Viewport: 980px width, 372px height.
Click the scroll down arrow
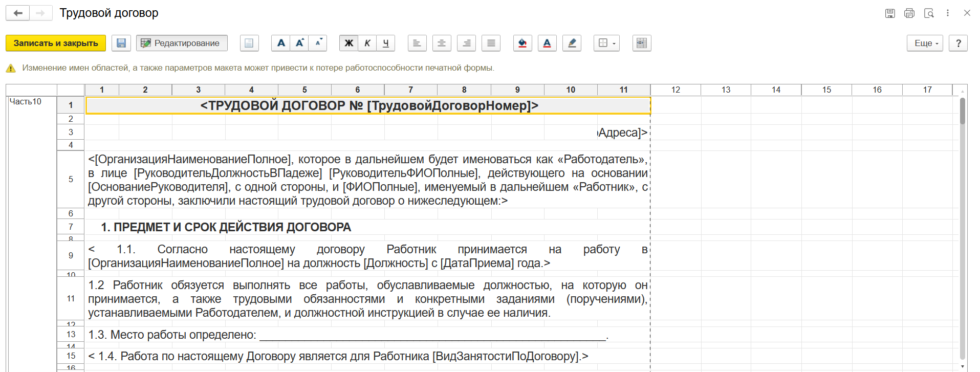click(963, 366)
